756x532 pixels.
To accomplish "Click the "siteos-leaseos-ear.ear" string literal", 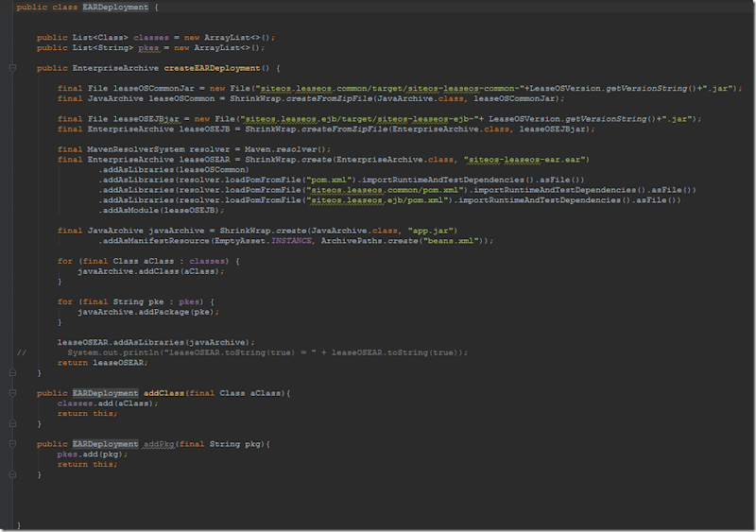I will [x=523, y=159].
